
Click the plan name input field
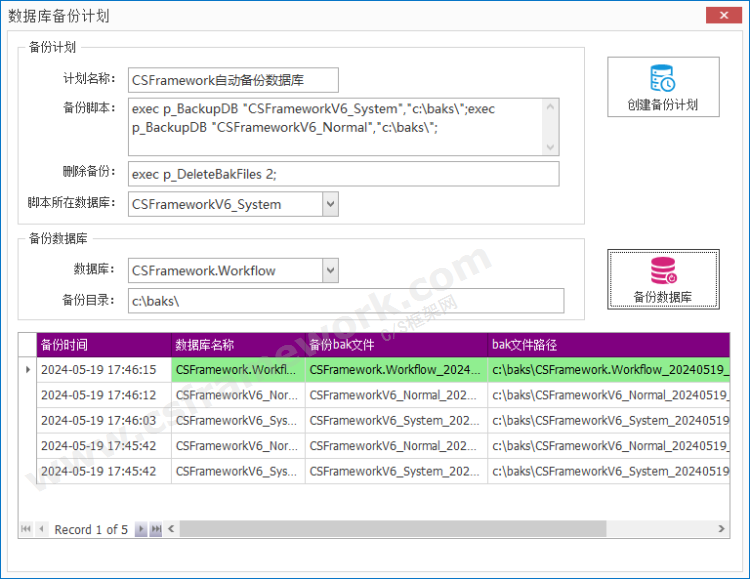tap(233, 80)
